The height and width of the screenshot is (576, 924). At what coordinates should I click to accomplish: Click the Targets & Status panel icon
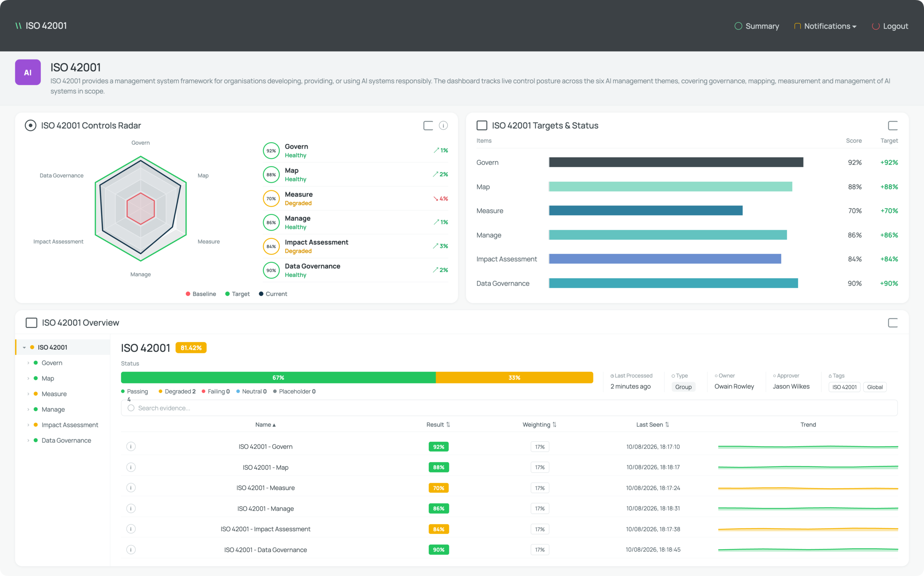point(482,125)
